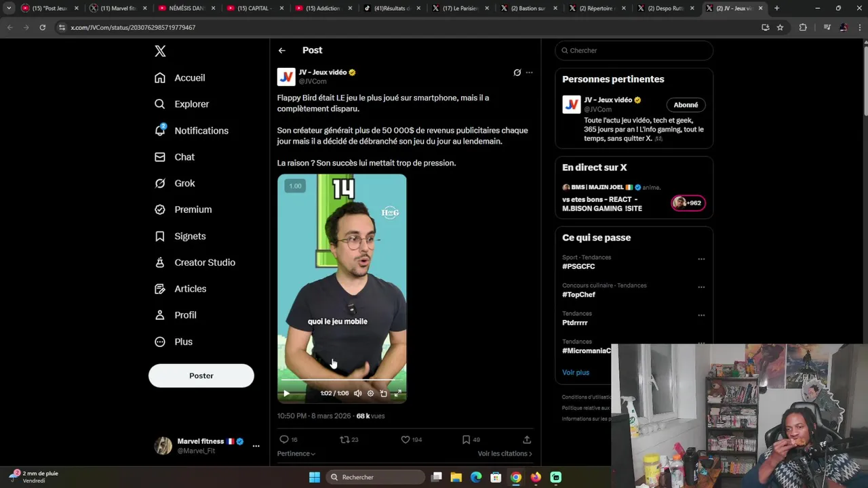Image resolution: width=868 pixels, height=488 pixels.
Task: Mute the video with the speaker icon
Action: click(x=358, y=393)
